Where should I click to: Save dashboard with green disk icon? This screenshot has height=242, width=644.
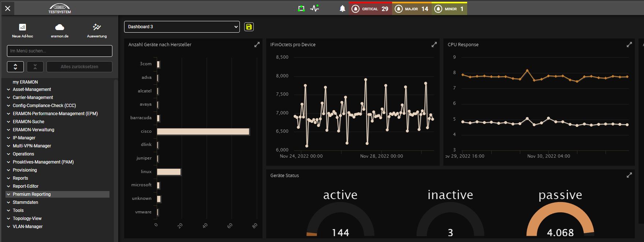[x=249, y=27]
